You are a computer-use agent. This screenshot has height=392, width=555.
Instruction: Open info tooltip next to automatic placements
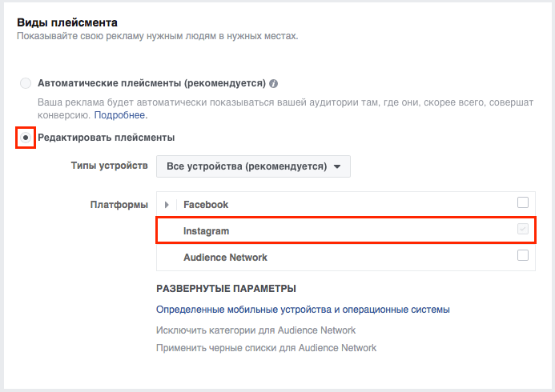coord(273,84)
